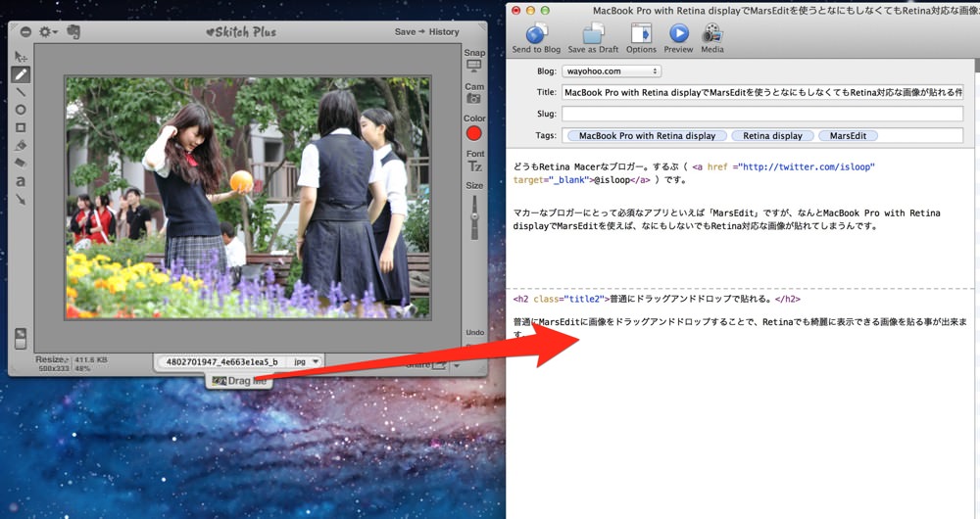The height and width of the screenshot is (519, 980).
Task: Click the Snap screen capture icon
Action: (x=474, y=65)
